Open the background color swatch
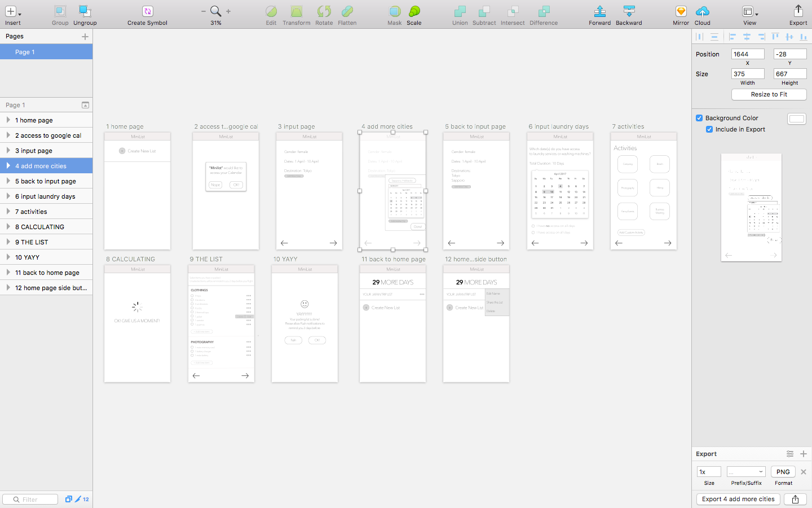Viewport: 812px width, 508px height. [796, 119]
